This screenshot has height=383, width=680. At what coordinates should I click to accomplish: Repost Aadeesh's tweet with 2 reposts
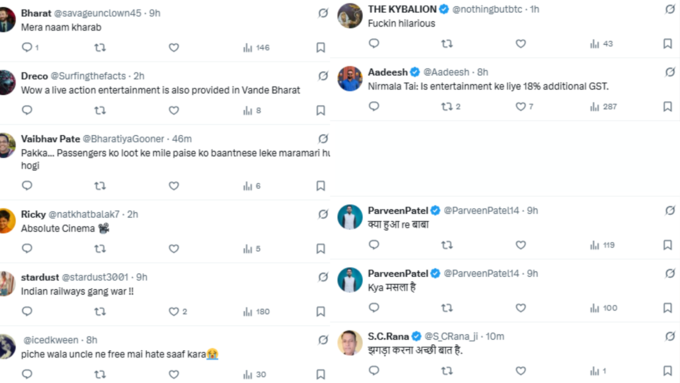pos(450,106)
